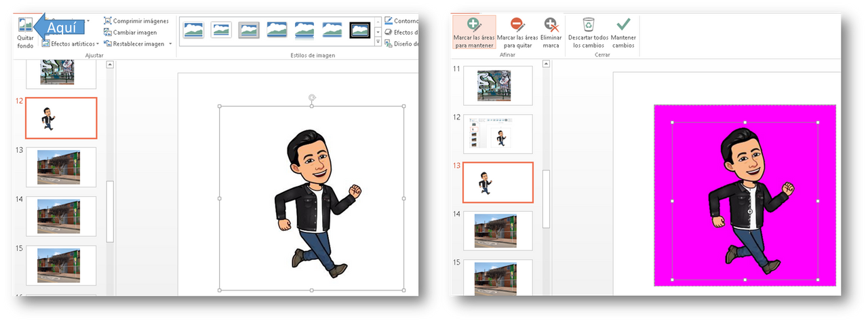
Task: Click the Eliminar marca tool
Action: pyautogui.click(x=551, y=33)
